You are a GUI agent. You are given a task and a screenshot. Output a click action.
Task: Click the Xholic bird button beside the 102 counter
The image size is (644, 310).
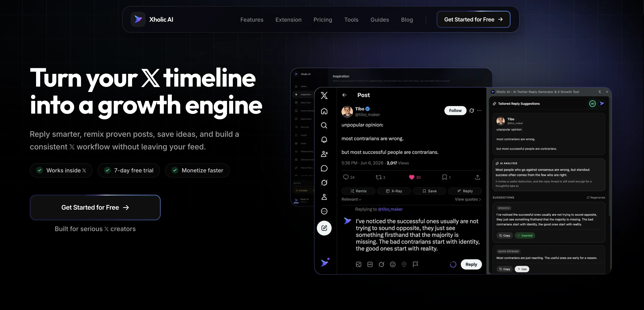(602, 103)
